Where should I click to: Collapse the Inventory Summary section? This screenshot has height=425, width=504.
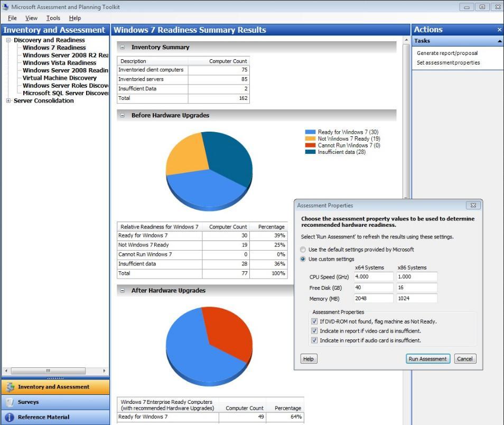(123, 47)
